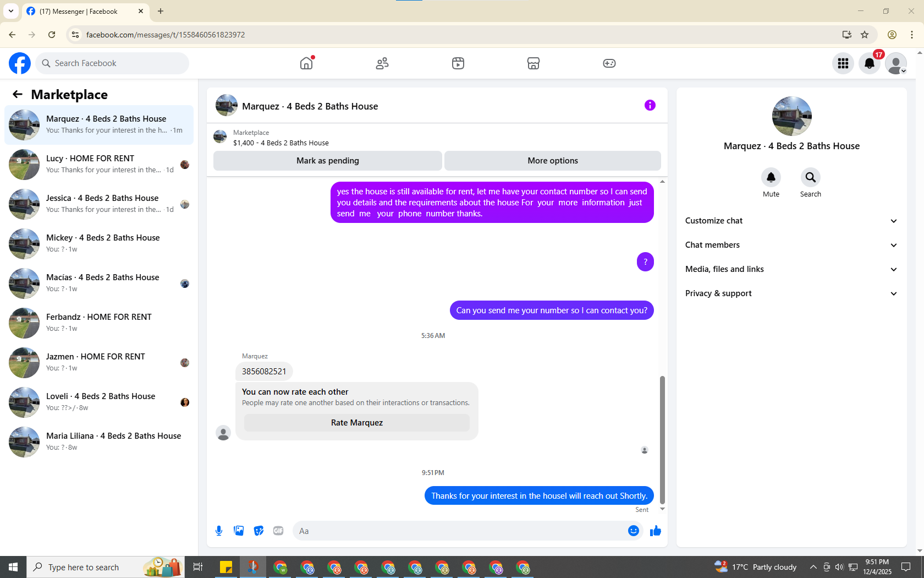Expand Privacy & support section
This screenshot has height=578, width=924.
(x=791, y=293)
